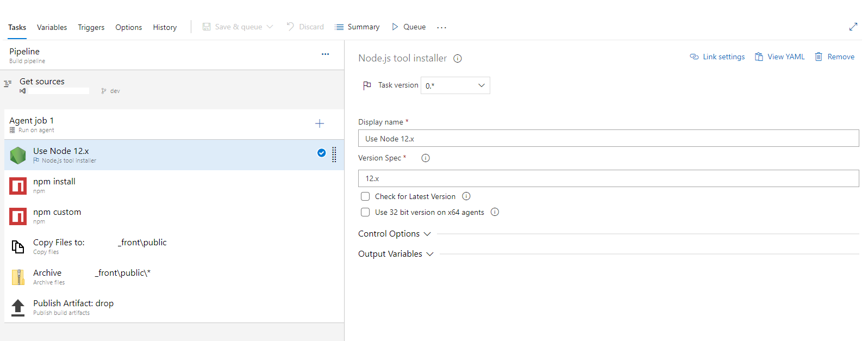This screenshot has height=341, width=868.
Task: Click the npm install red icon
Action: pos(18,186)
